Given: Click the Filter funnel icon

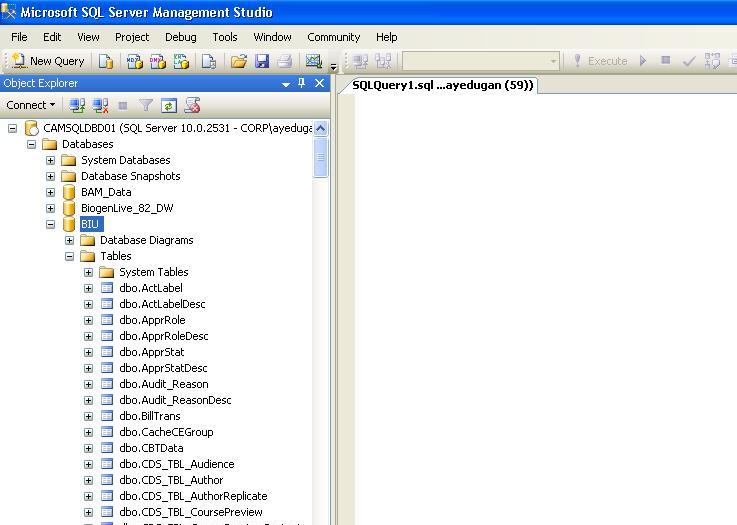Looking at the screenshot, I should [146, 105].
